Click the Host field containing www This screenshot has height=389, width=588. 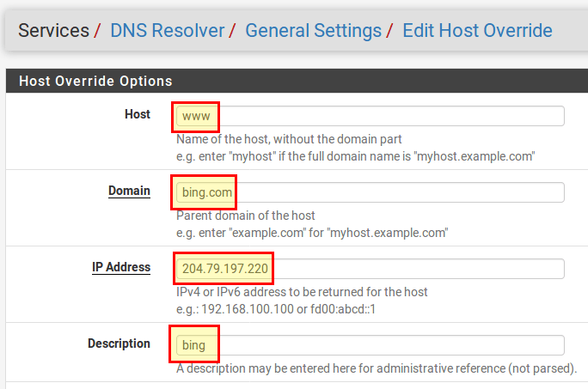click(x=370, y=116)
